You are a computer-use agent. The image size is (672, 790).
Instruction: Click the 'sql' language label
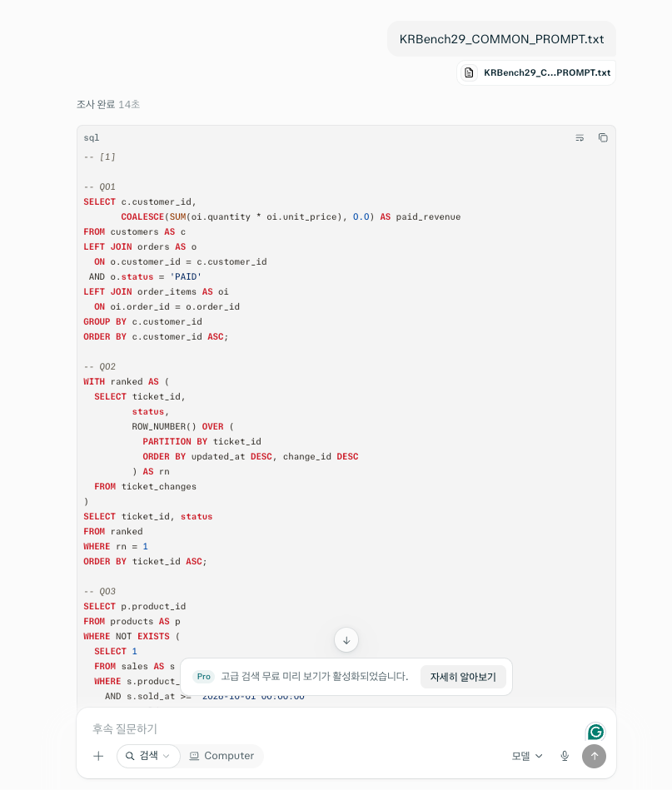[92, 137]
